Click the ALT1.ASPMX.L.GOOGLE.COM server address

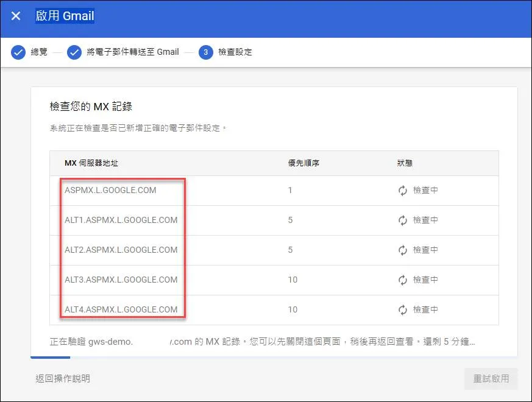tap(121, 220)
